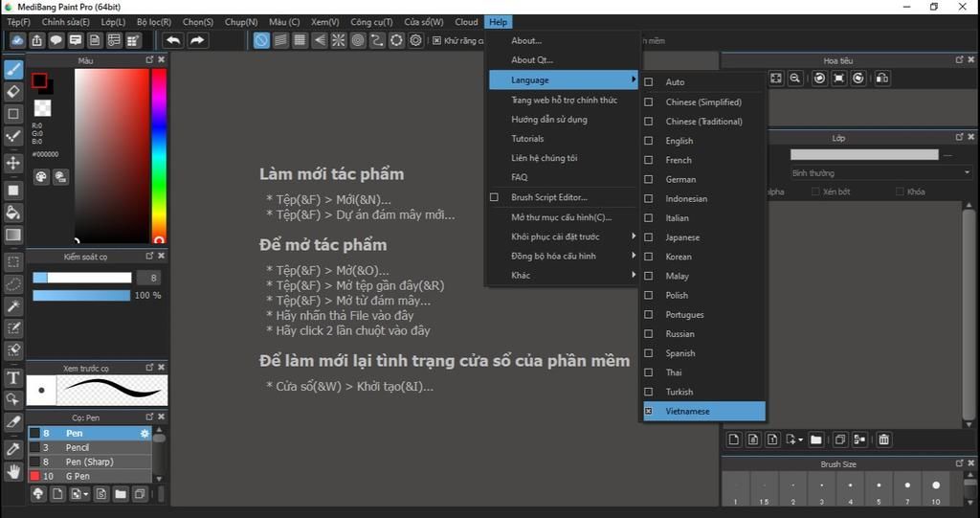Pick the Text tool

click(13, 377)
